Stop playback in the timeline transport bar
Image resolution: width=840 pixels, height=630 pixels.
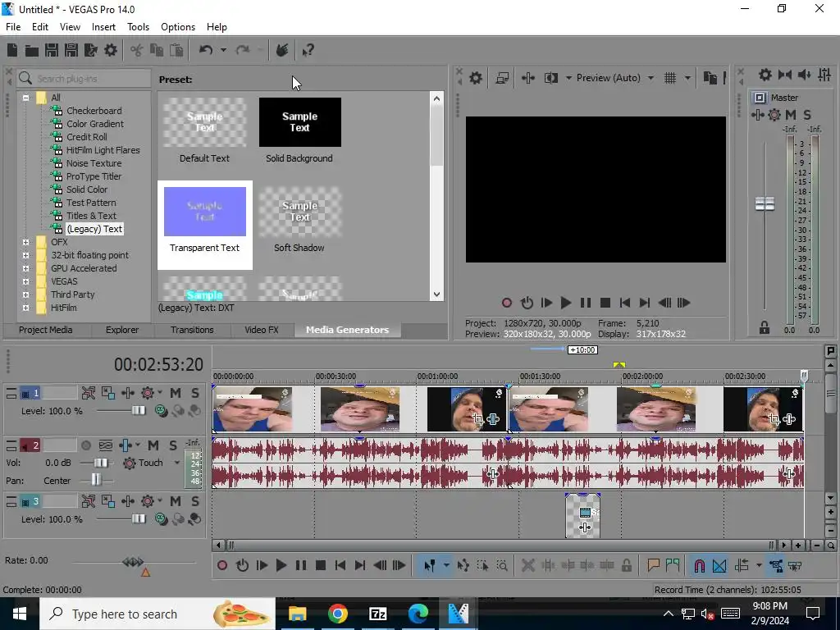(x=321, y=566)
